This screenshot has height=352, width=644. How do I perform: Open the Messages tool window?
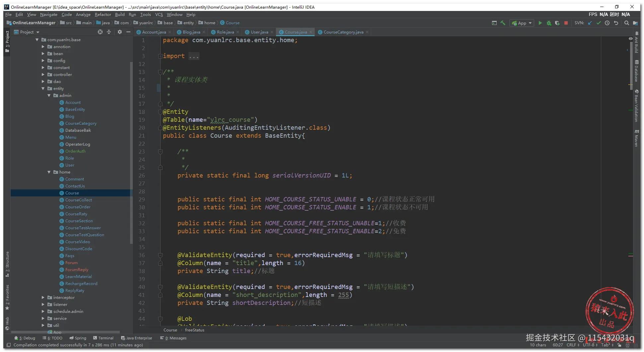coord(173,338)
